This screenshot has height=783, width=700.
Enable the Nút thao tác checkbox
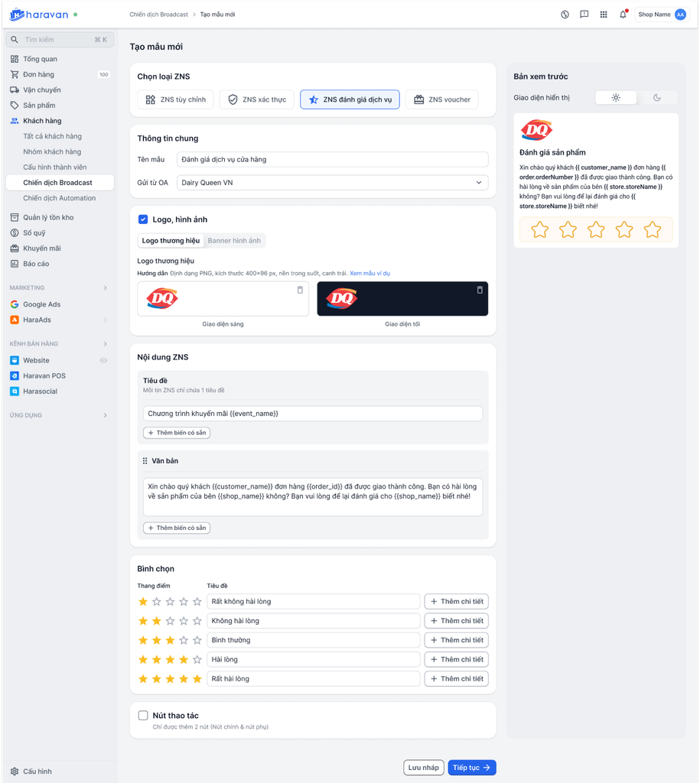pos(143,715)
